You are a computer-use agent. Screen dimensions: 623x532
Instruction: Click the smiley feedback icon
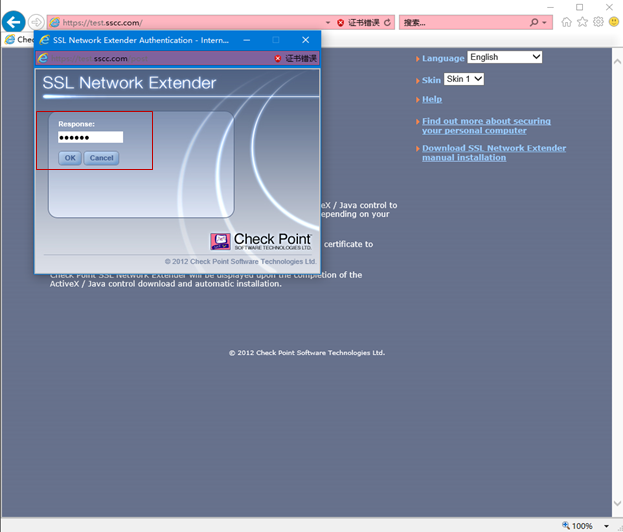pyautogui.click(x=614, y=21)
